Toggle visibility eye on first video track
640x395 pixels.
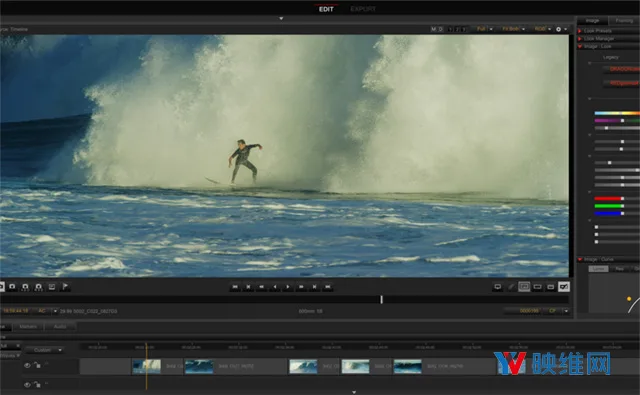(x=27, y=365)
